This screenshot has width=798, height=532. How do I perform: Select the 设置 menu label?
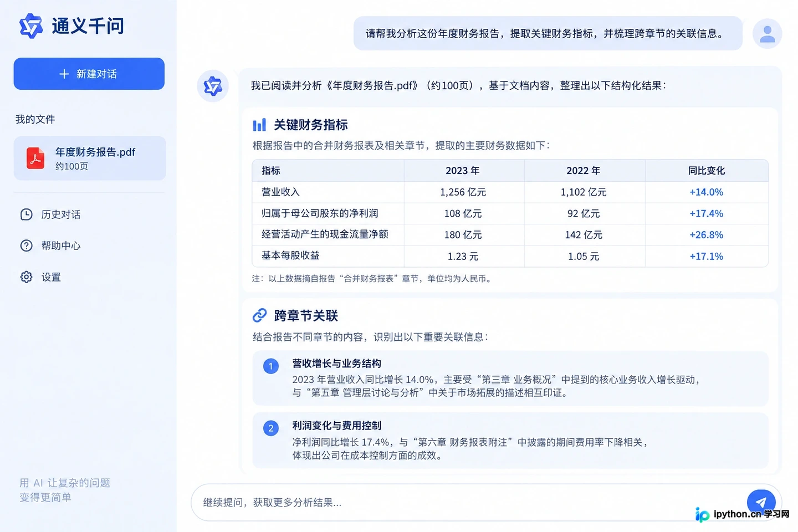click(x=51, y=277)
